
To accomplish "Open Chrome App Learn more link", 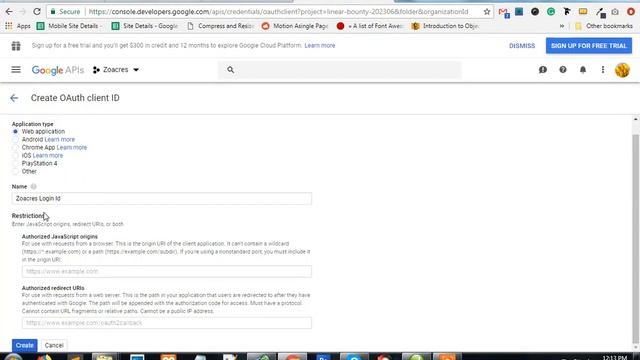I will pyautogui.click(x=72, y=147).
